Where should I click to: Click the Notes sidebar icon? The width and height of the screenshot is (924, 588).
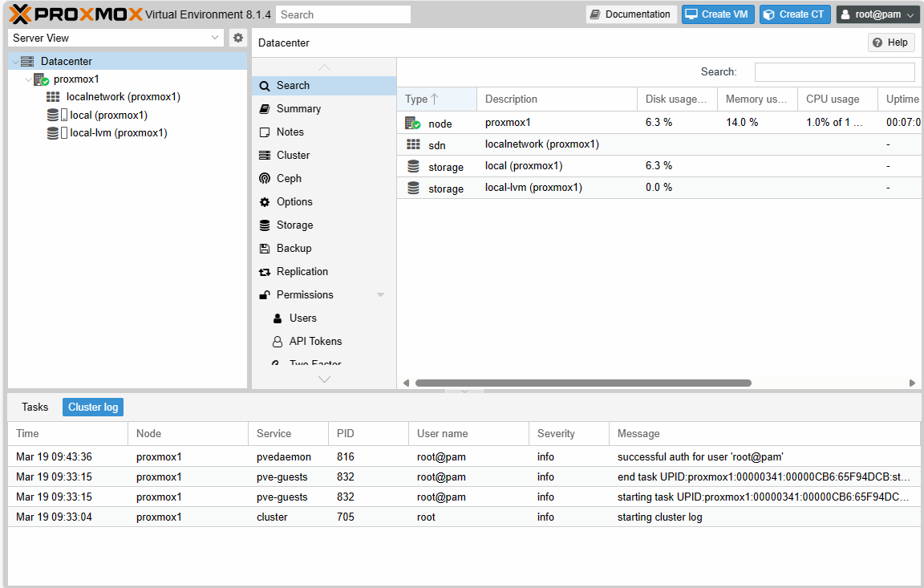click(x=265, y=132)
